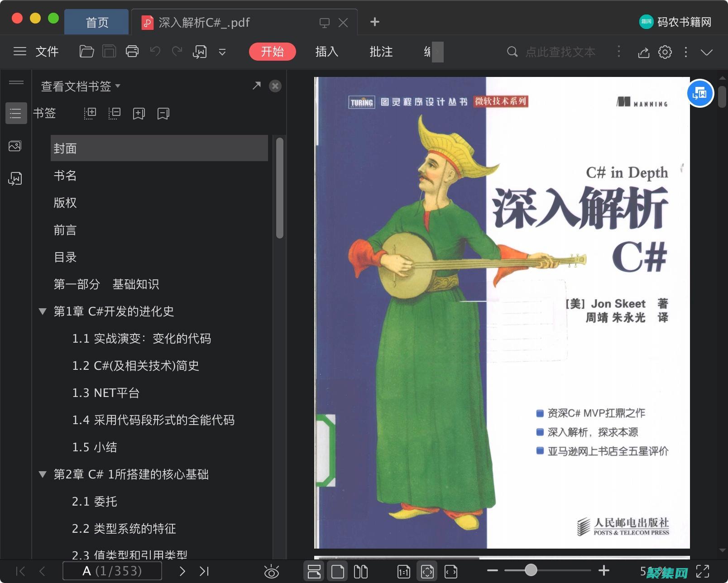Collapse the 第2章 bookmark tree
Image resolution: width=728 pixels, height=583 pixels.
coord(43,474)
